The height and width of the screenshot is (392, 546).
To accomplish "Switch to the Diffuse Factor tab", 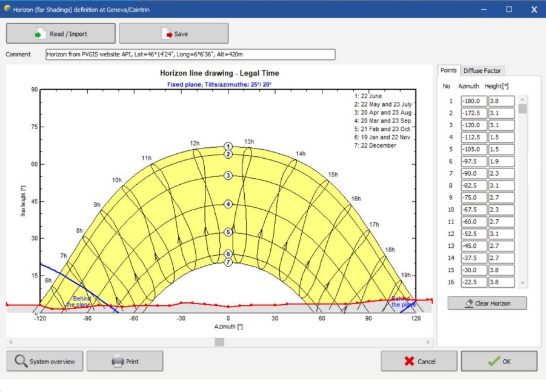I will tap(482, 71).
